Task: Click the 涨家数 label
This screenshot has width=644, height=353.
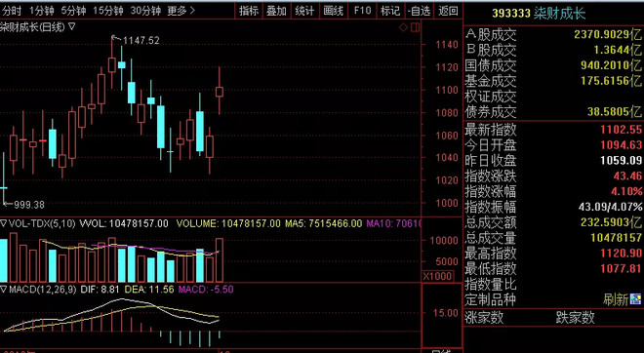Action: coord(484,317)
